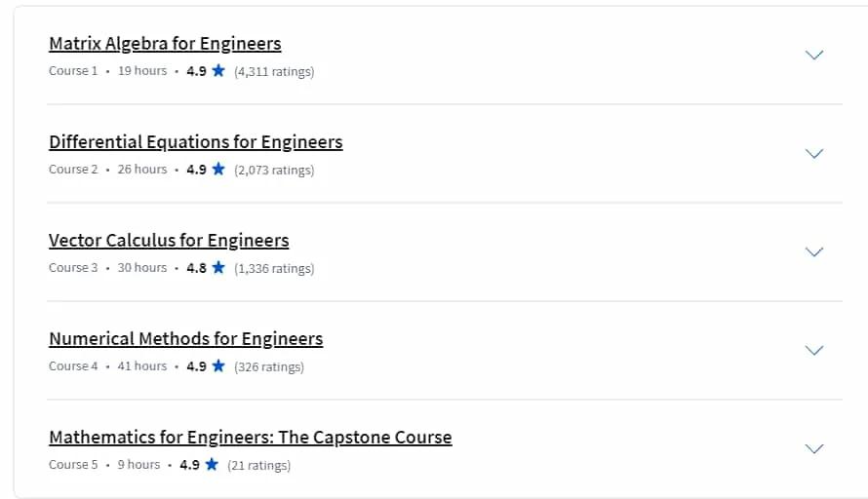Select the 21 ratings text
Image resolution: width=868 pixels, height=499 pixels.
[x=259, y=465]
